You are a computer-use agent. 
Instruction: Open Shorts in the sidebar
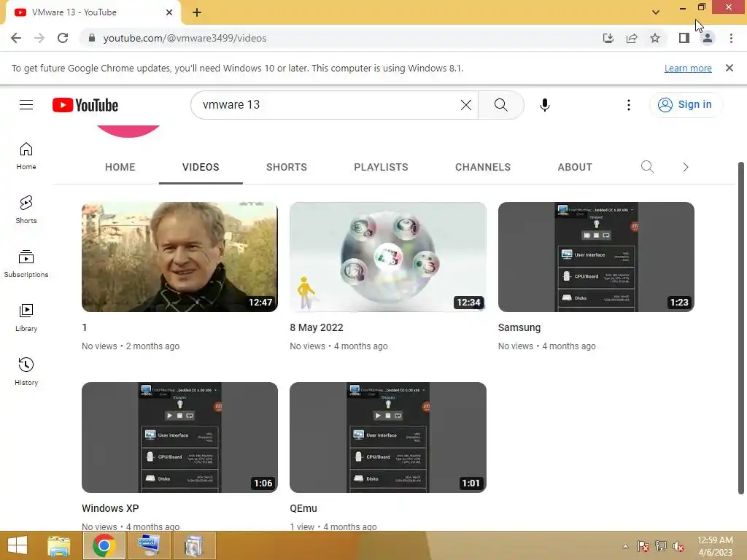[26, 209]
